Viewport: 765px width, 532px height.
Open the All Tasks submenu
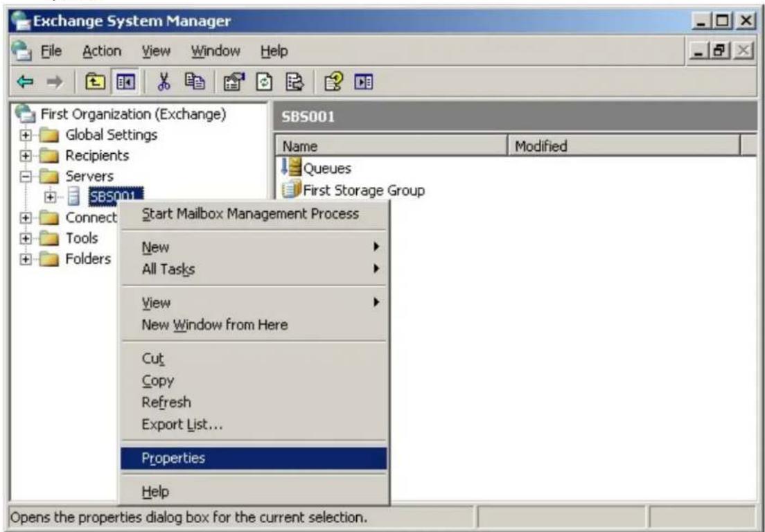click(254, 269)
